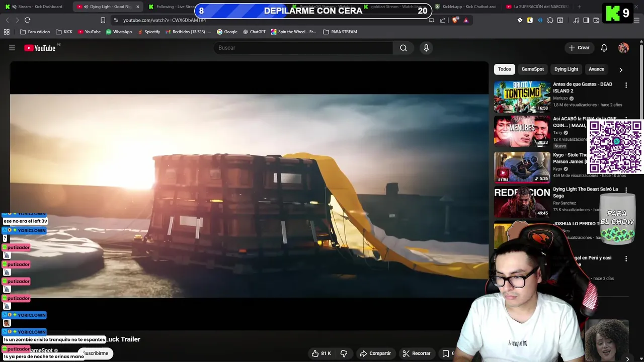Dislike the video with thumbs down

pyautogui.click(x=344, y=353)
